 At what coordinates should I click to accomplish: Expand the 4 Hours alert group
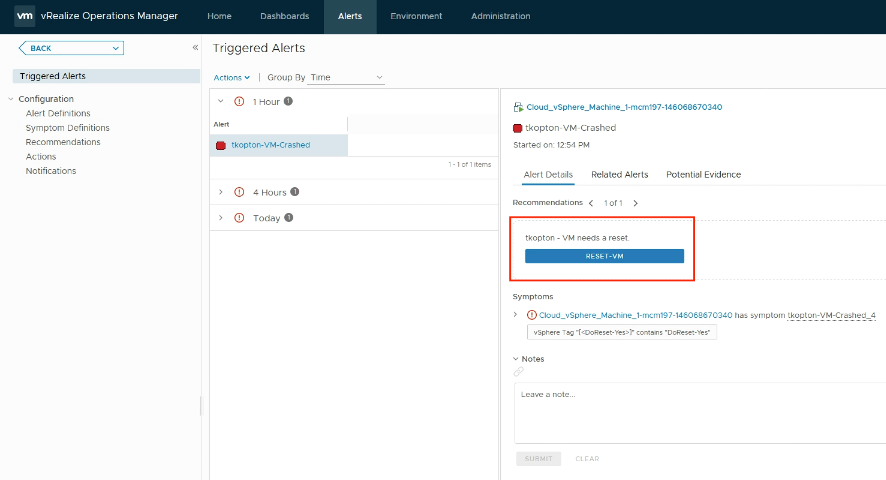pos(221,192)
